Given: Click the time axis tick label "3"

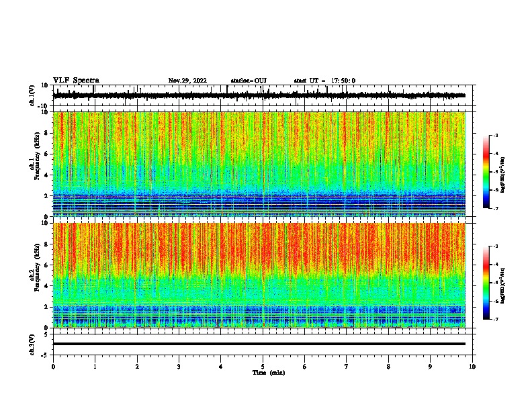Looking at the screenshot, I should [179, 367].
